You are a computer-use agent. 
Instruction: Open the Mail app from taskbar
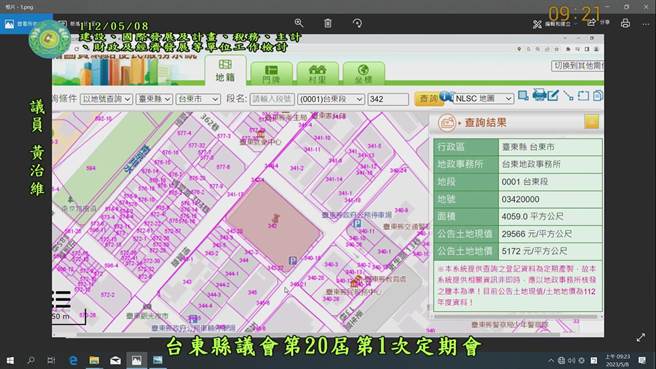[115, 360]
